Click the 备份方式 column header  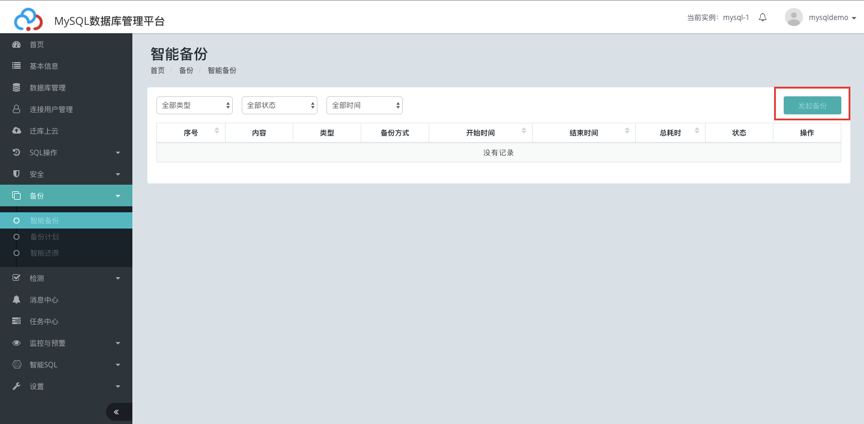click(x=395, y=133)
